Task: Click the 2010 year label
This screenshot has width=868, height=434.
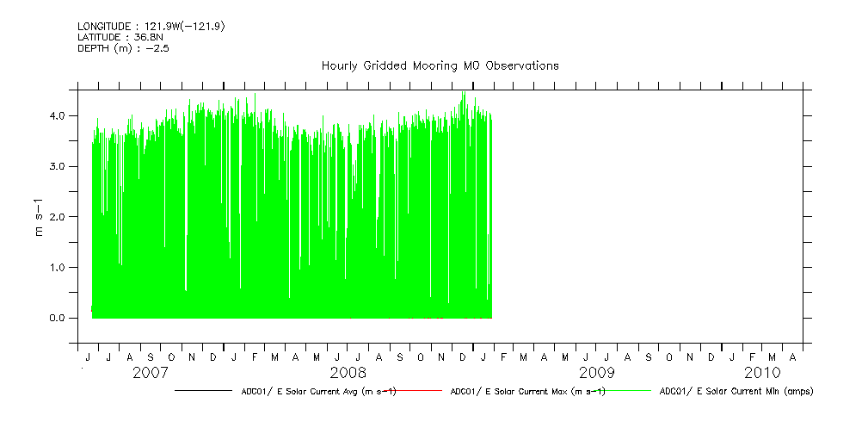Action: click(x=761, y=373)
